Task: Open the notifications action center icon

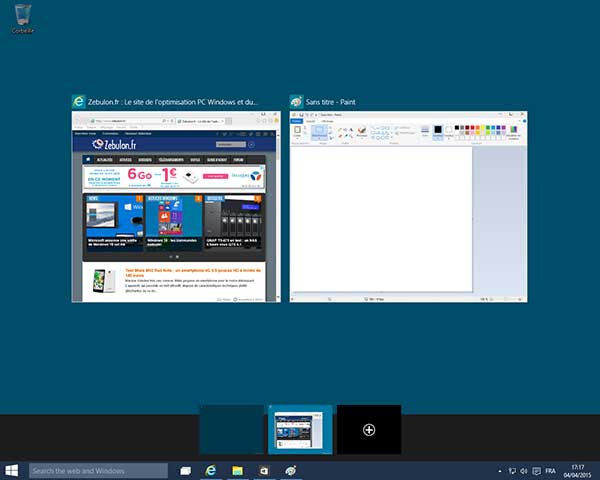Action: [536, 471]
